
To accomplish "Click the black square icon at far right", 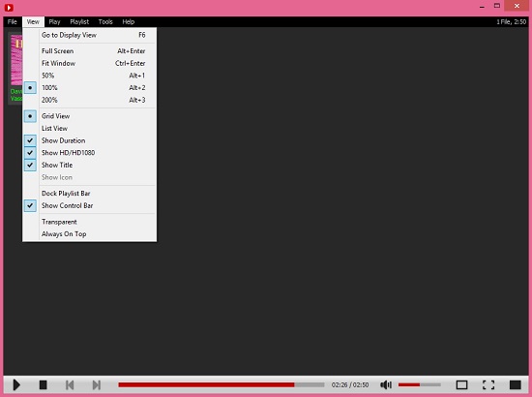I will coord(515,384).
